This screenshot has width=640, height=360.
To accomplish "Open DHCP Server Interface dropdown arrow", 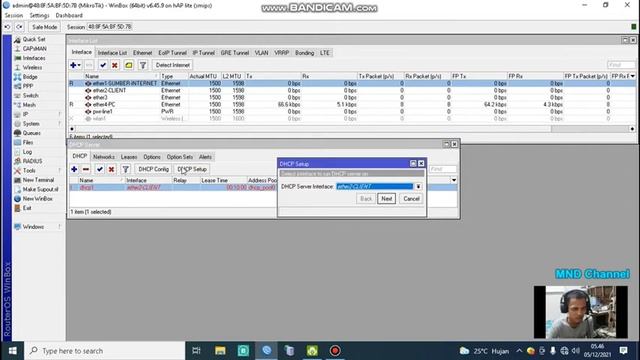I will point(418,187).
